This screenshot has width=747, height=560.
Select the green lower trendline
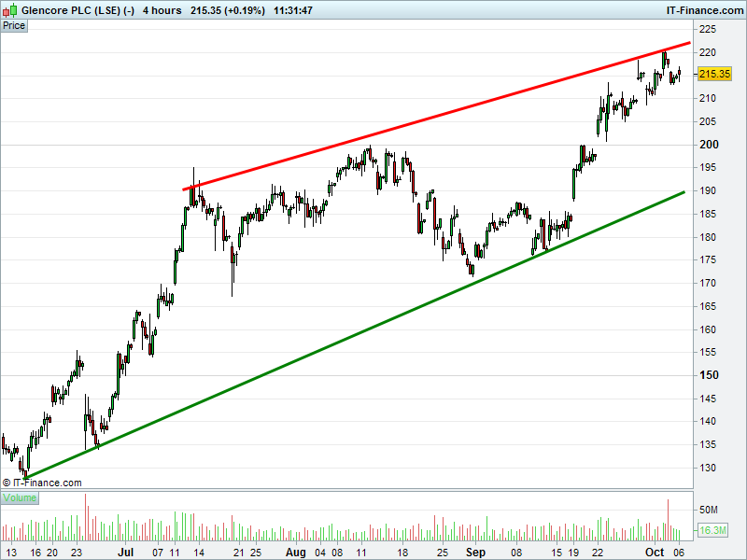click(x=355, y=335)
